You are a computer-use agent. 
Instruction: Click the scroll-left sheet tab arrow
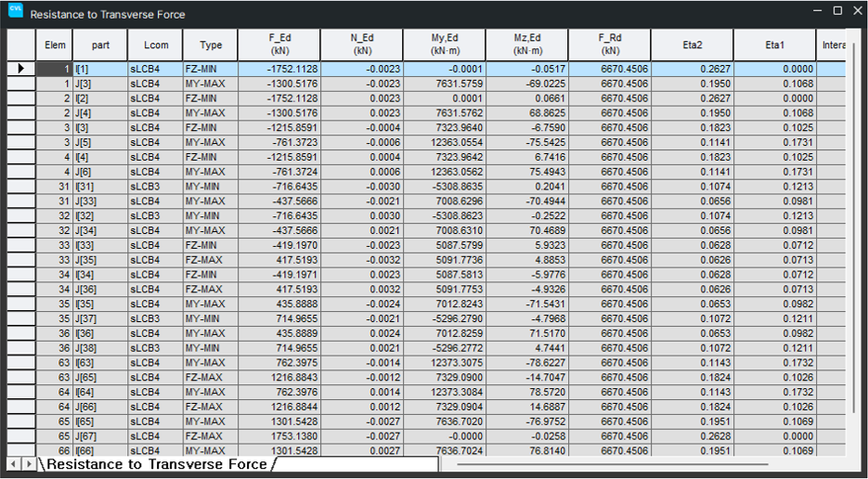(15, 463)
